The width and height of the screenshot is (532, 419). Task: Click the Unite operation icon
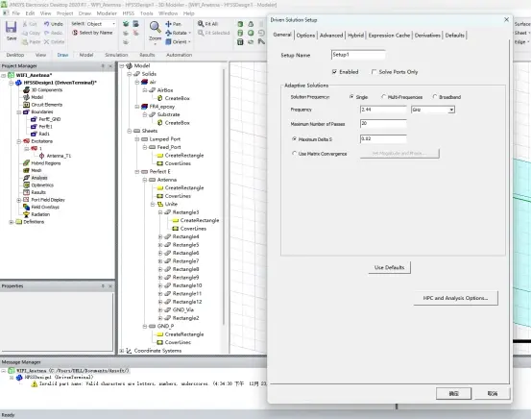tap(160, 204)
